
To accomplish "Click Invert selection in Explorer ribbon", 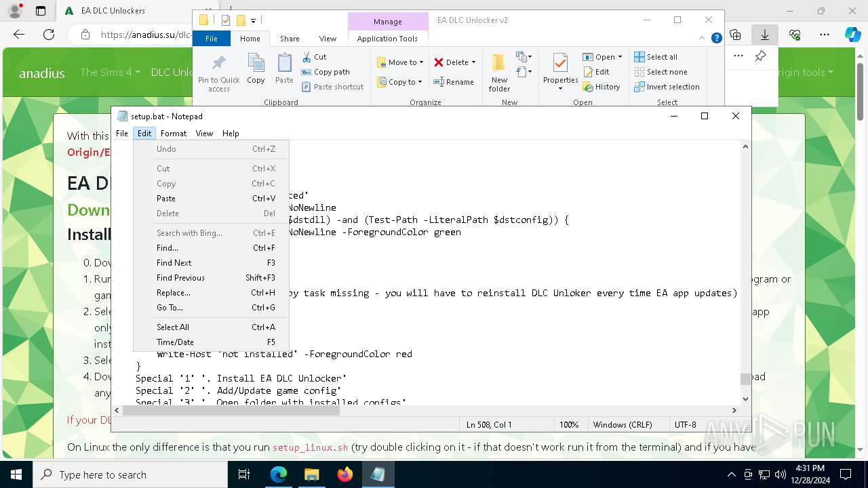I will (x=667, y=87).
